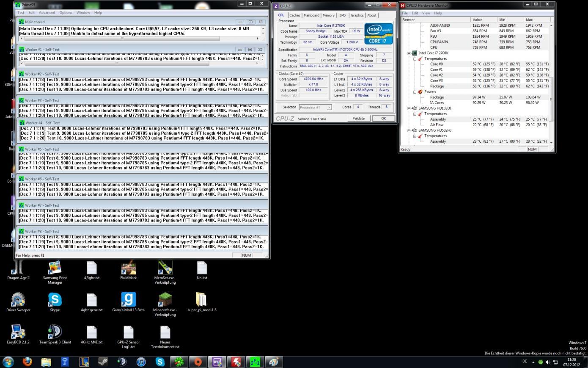Select the GPU-Z Sensor Log1.txt file
The image size is (588, 368).
(x=128, y=337)
